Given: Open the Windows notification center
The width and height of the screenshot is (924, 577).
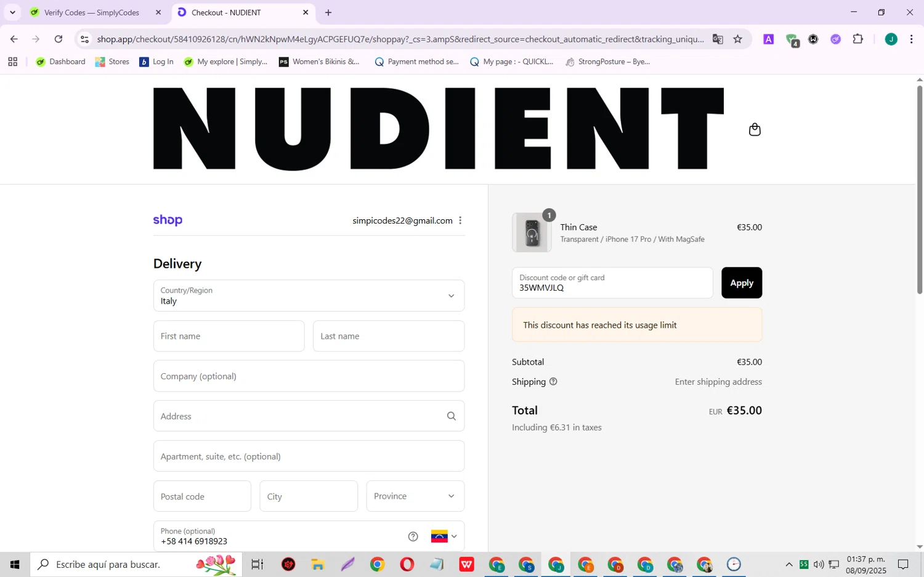Looking at the screenshot, I should tap(903, 564).
